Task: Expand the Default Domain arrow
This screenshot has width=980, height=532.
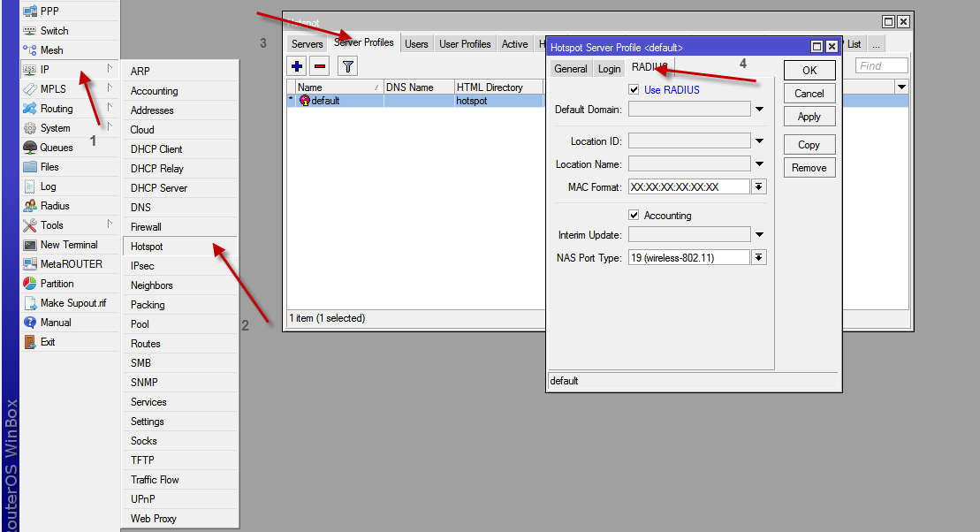Action: pos(759,109)
